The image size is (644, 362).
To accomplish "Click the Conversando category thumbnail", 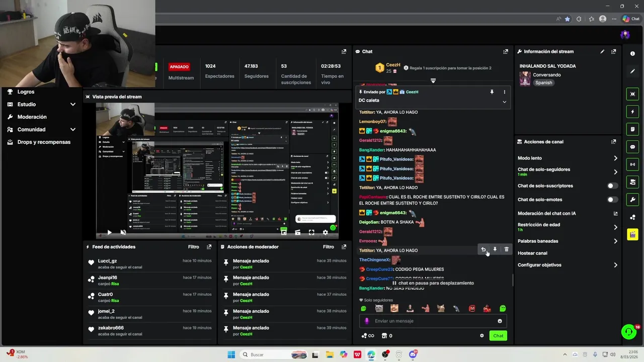I will pyautogui.click(x=525, y=79).
